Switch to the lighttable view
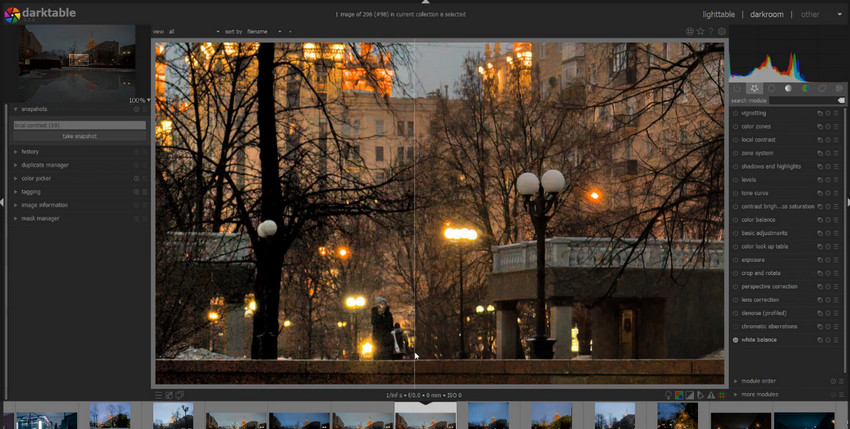 pyautogui.click(x=719, y=15)
